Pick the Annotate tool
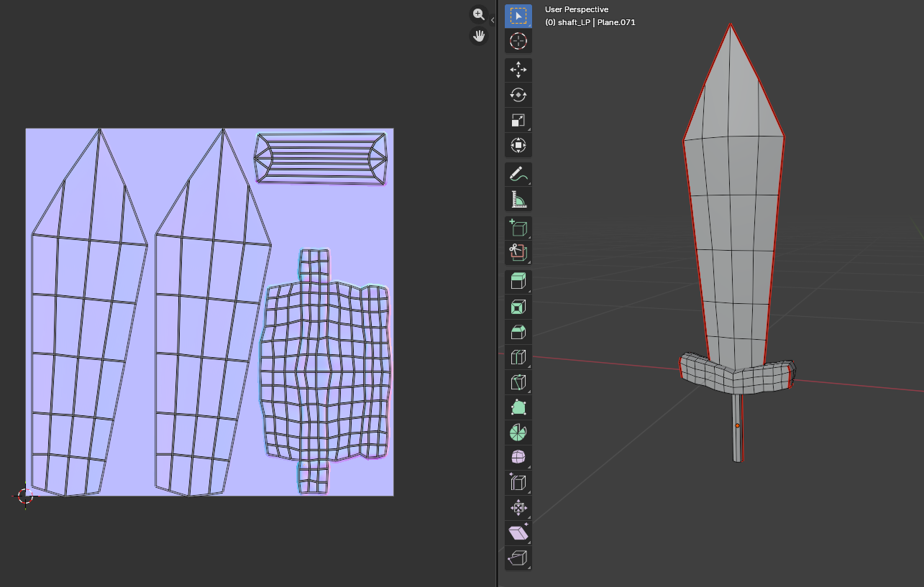 (518, 173)
